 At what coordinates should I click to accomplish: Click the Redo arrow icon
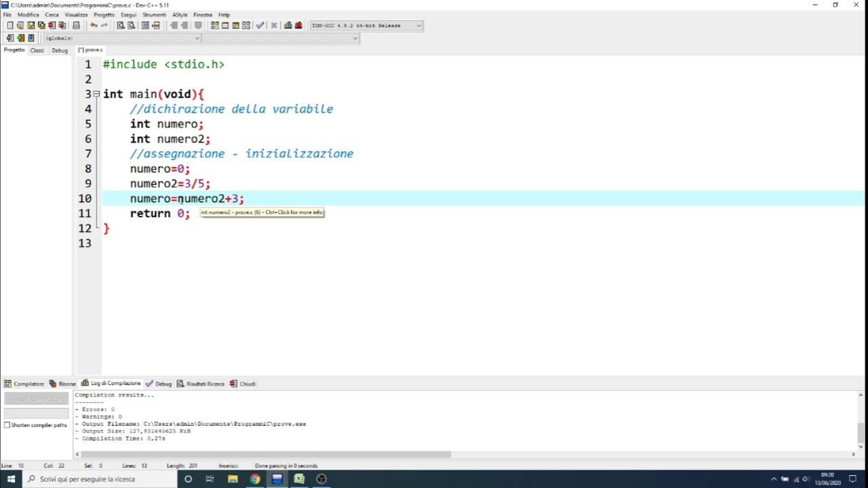click(x=104, y=26)
